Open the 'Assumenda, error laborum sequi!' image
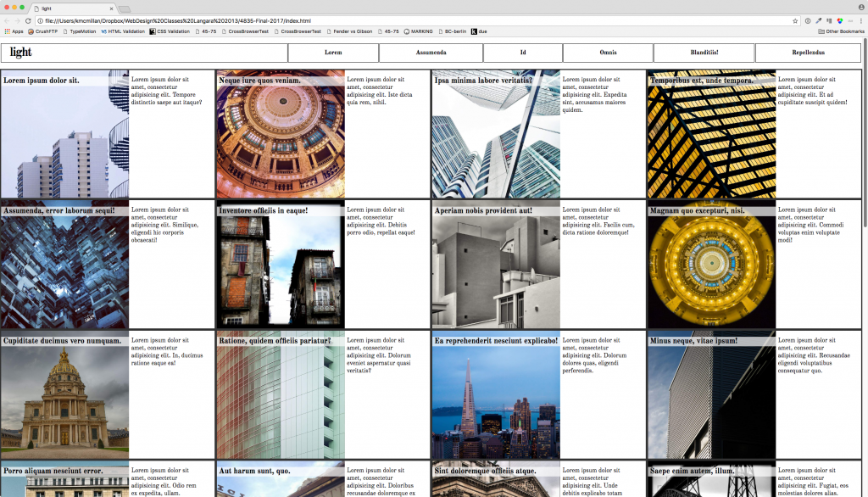Screen dimensions: 868x497 (x=64, y=265)
